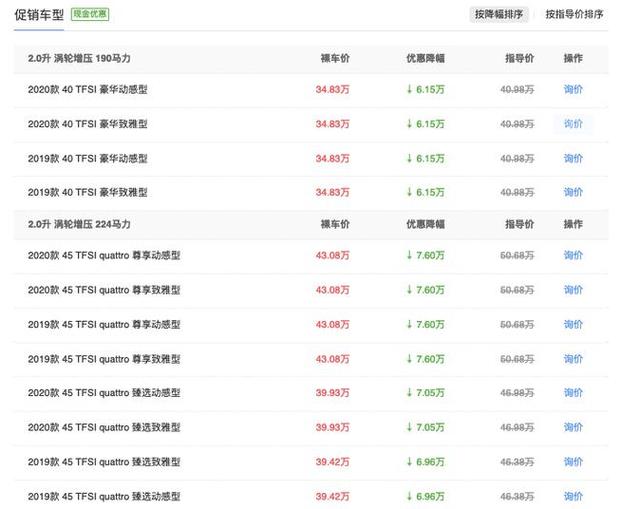
Task: Click 操作 column header in 224马力 group
Action: click(573, 224)
